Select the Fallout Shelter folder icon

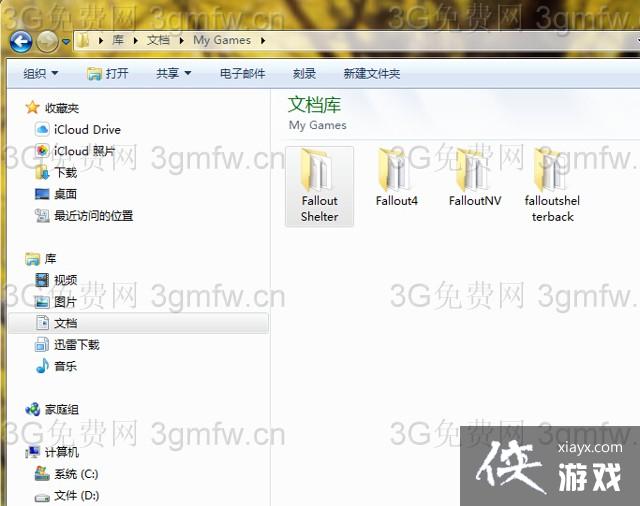click(x=318, y=171)
